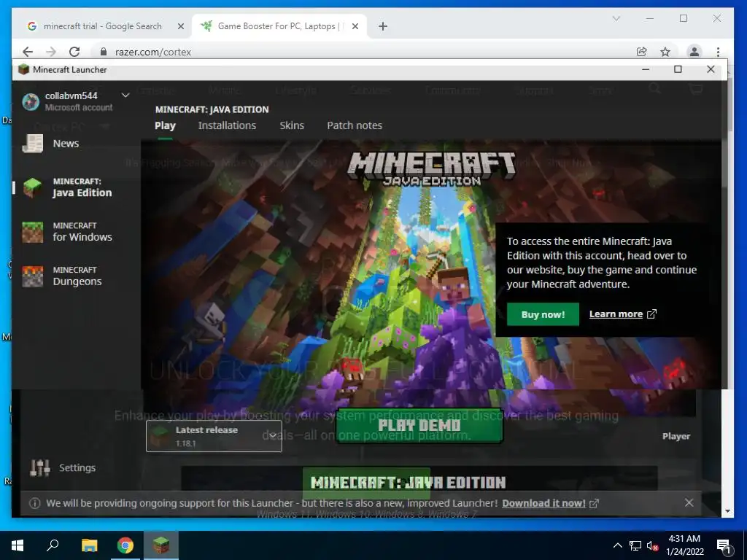Switch to the minecraft trial Google Search tab
Image resolution: width=747 pixels, height=560 pixels.
(x=102, y=26)
